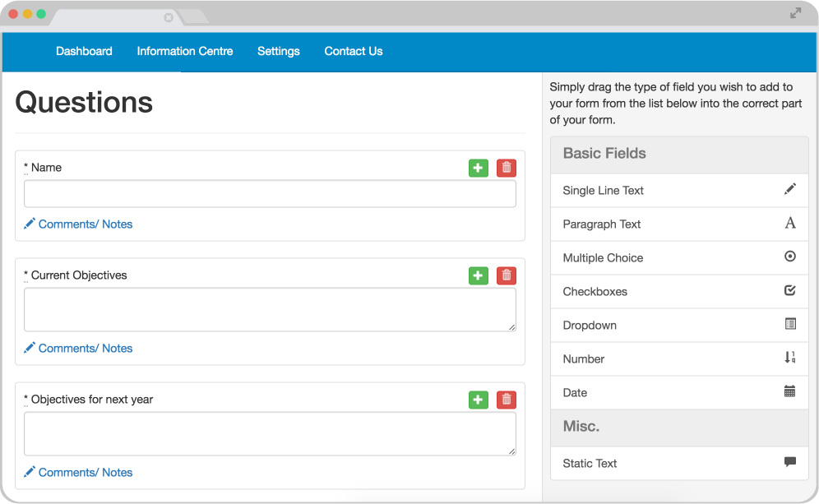Select the Single Line Text field type

coord(679,191)
